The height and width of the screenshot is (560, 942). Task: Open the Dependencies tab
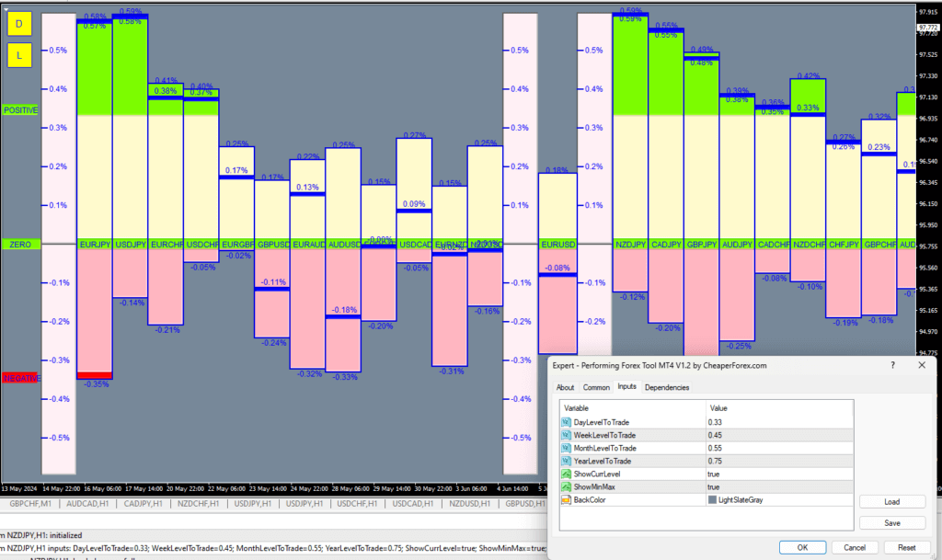point(667,387)
